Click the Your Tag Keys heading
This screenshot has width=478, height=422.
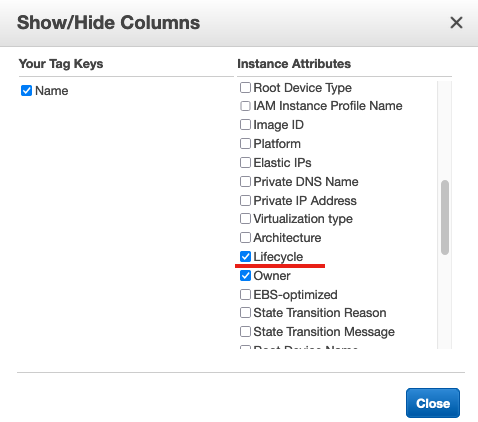[x=61, y=64]
